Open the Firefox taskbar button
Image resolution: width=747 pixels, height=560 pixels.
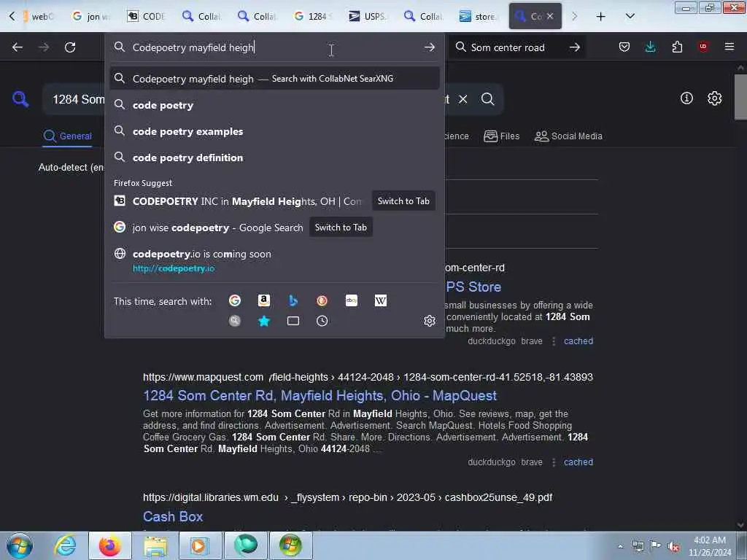click(x=110, y=545)
